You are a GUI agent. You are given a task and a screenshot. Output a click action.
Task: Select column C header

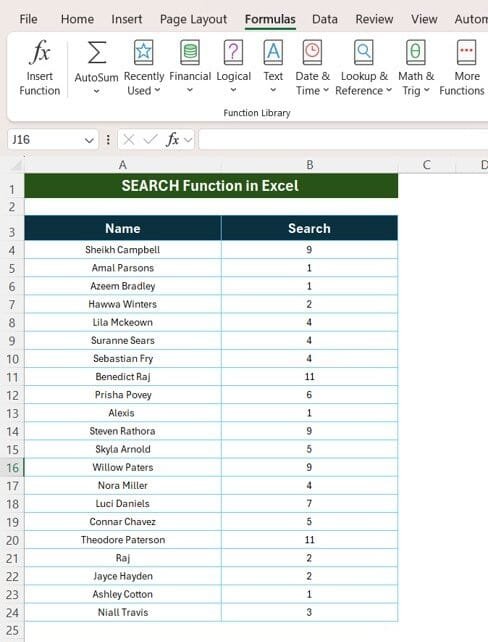[x=427, y=165]
